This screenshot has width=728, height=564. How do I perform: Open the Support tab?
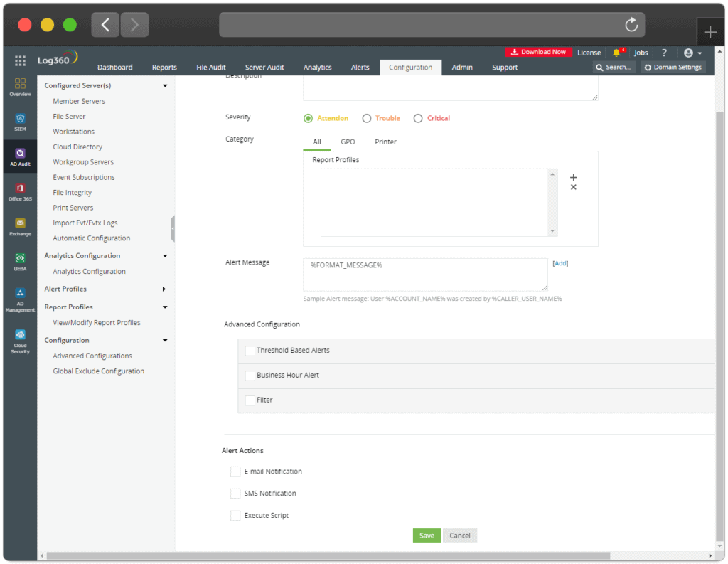coord(505,68)
